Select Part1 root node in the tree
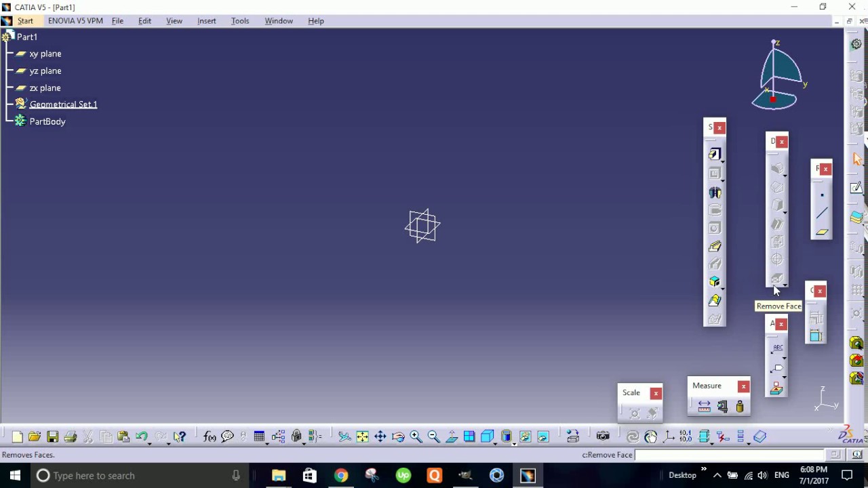The image size is (868, 488). click(x=27, y=37)
